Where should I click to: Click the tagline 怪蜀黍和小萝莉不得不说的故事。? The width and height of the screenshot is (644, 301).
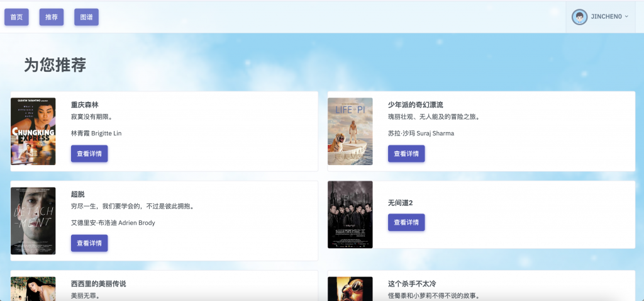point(434,296)
